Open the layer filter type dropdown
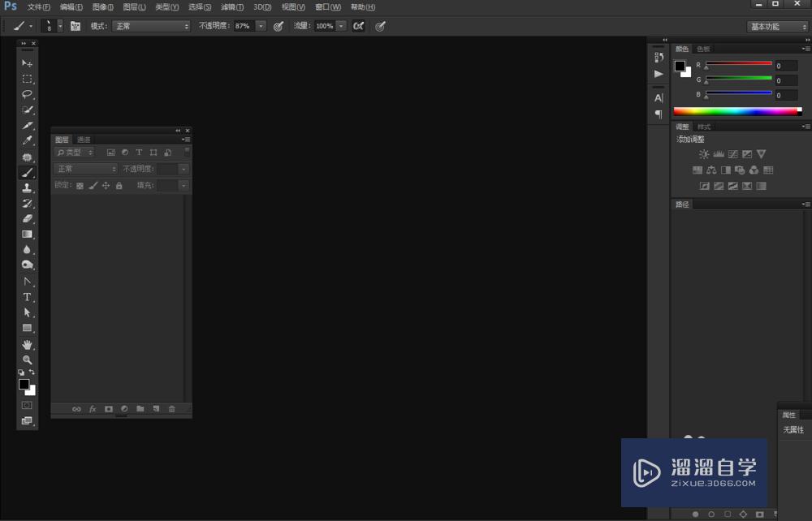812x521 pixels. (75, 153)
